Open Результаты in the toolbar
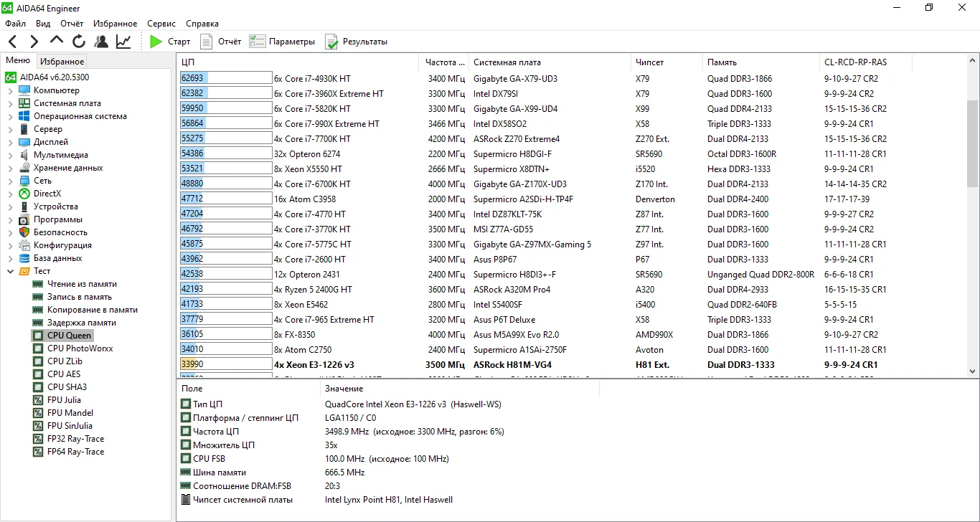Screen dimensions: 980x522 (x=356, y=42)
